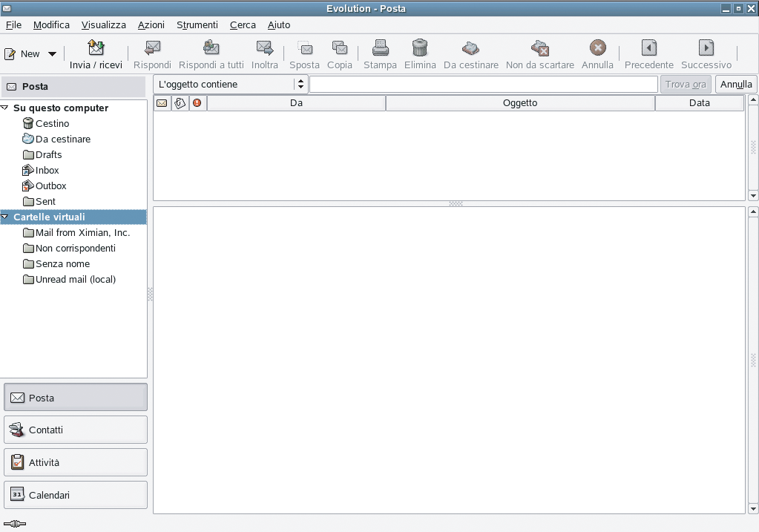Click the Rispondi reply icon
Image resolution: width=759 pixels, height=532 pixels.
pyautogui.click(x=152, y=49)
